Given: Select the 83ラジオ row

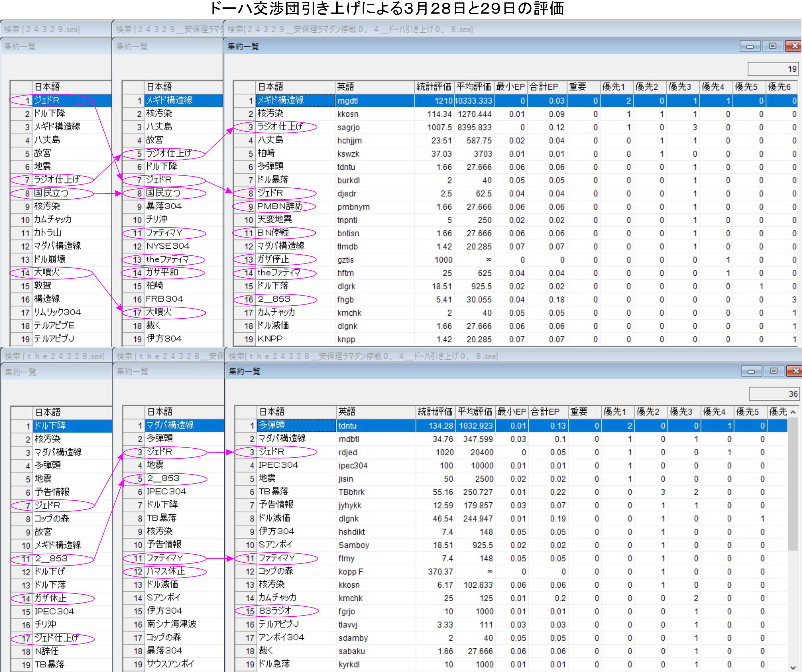Looking at the screenshot, I should [x=511, y=612].
